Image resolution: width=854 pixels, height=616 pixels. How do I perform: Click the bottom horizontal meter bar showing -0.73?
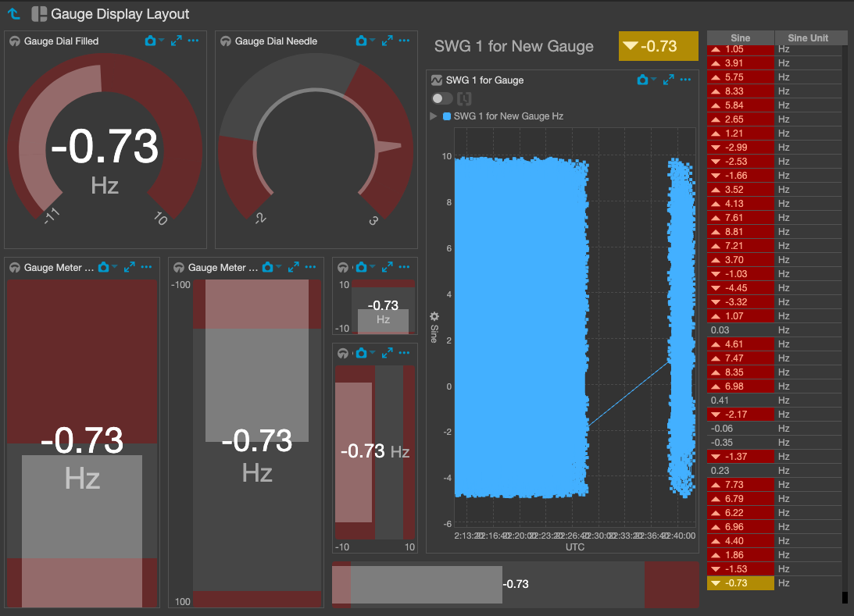tap(515, 585)
